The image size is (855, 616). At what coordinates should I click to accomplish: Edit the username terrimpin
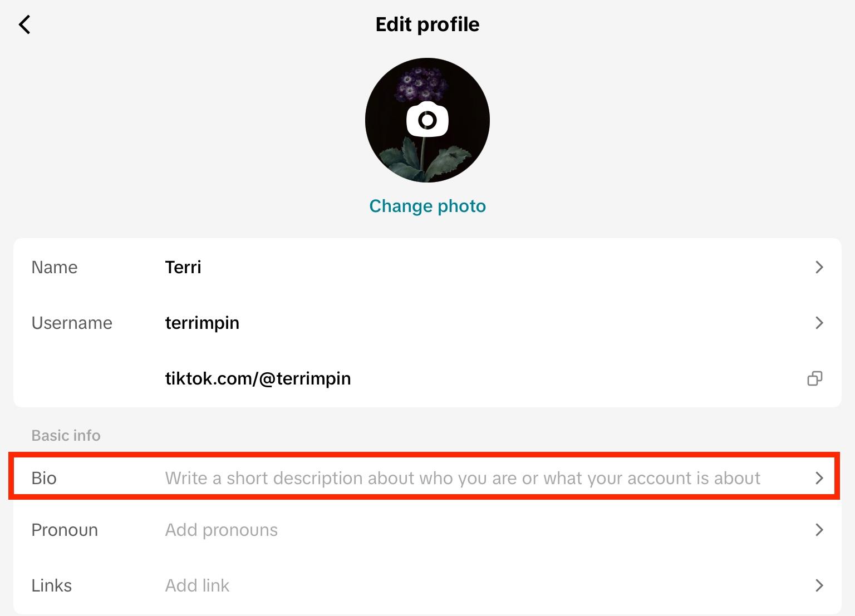point(202,323)
